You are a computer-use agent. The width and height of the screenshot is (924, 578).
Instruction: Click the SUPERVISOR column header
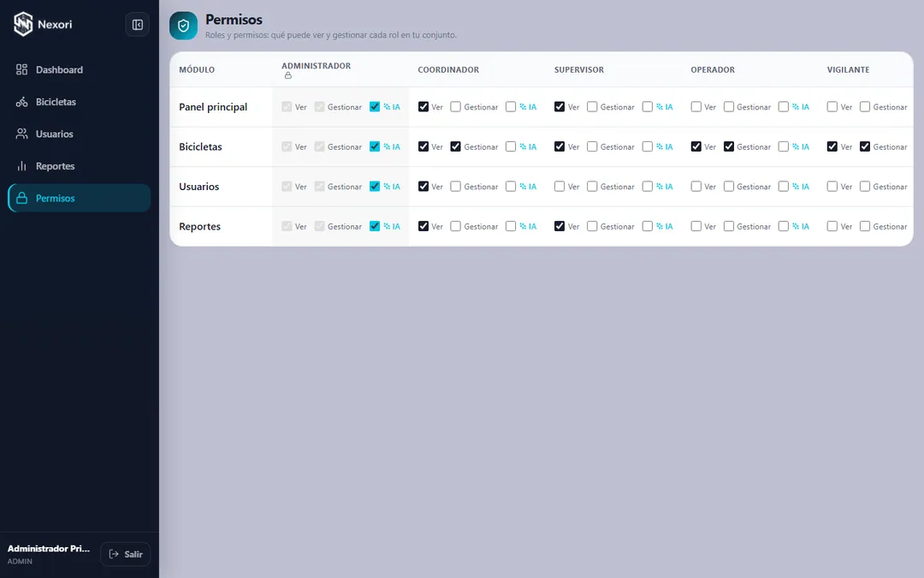(578, 69)
